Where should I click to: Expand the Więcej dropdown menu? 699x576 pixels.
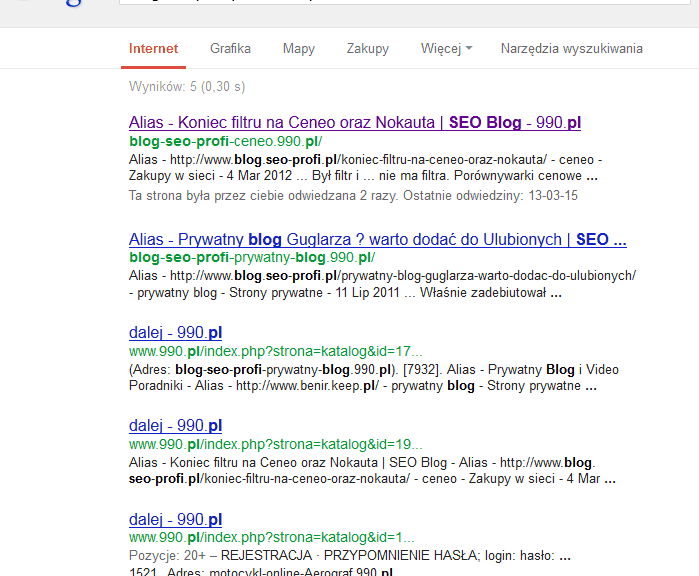(x=446, y=49)
